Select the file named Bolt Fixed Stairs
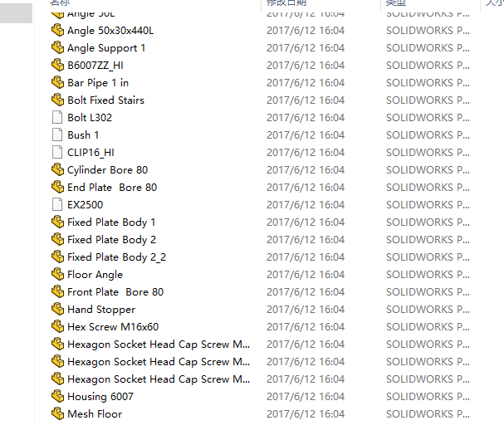 click(105, 100)
